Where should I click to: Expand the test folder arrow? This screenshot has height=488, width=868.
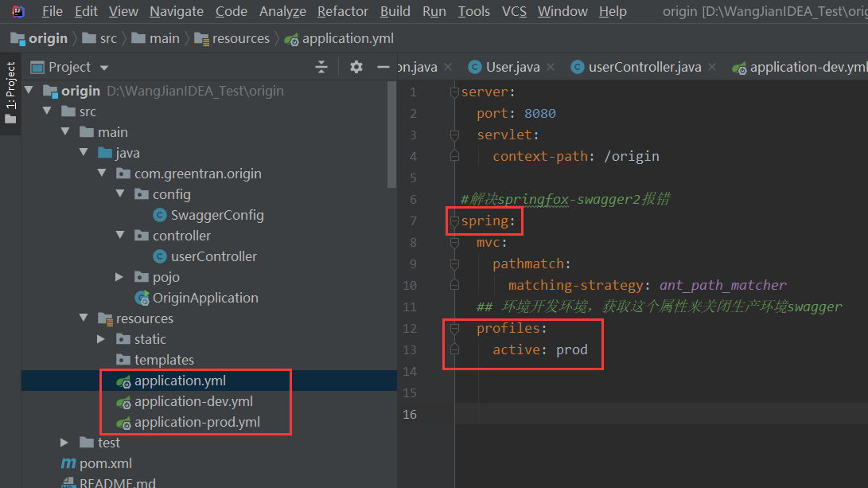(x=64, y=443)
